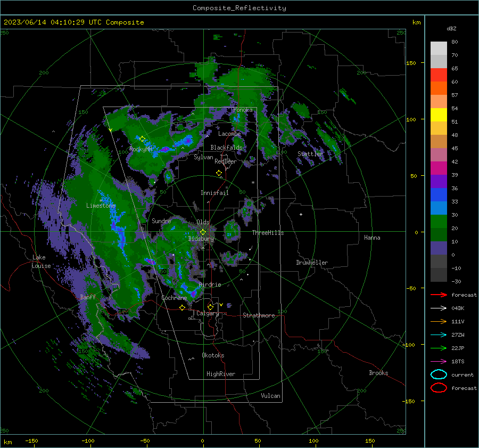Click the dBZ legend heading
Viewport: 479px width, 448px height.
click(451, 28)
